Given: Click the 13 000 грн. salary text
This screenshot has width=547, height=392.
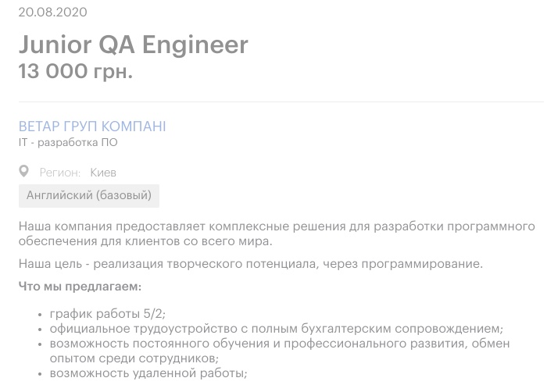Looking at the screenshot, I should 76,71.
